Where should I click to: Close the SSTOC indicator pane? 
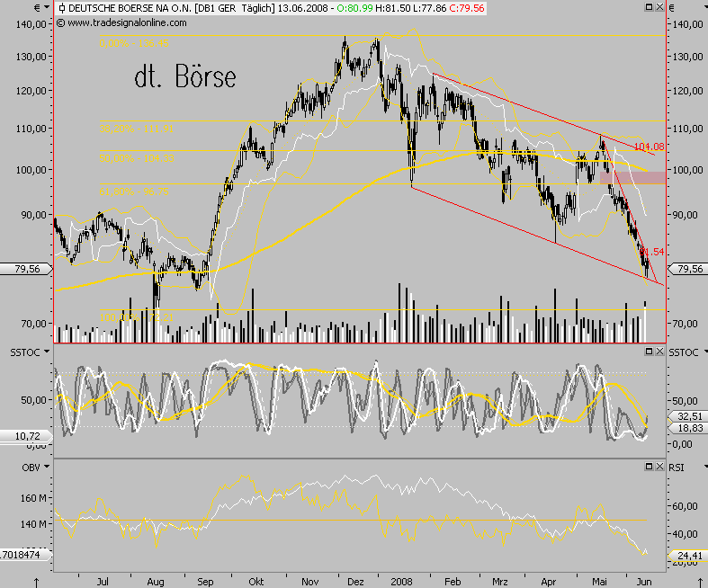click(x=659, y=350)
